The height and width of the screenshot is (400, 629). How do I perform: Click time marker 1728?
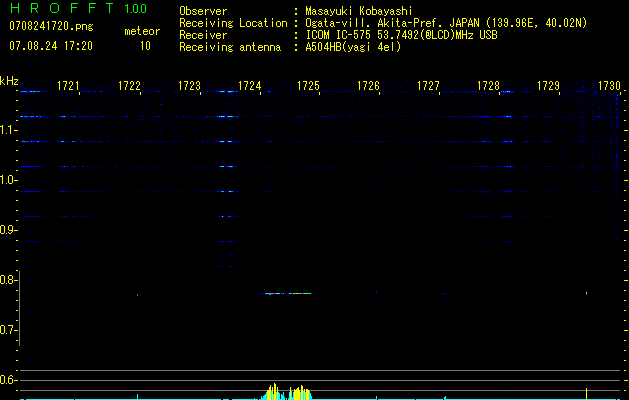point(488,86)
